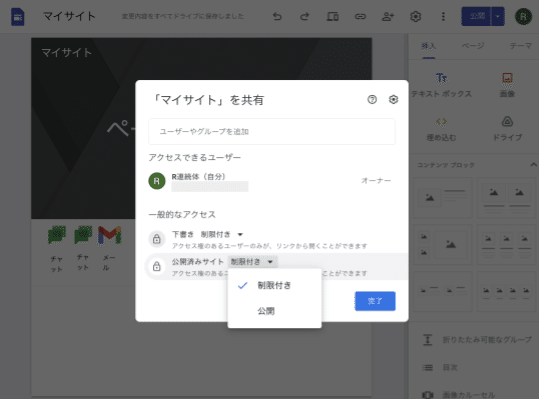Switch to the テーマ tab
Viewport: 539px width, 399px height.
point(520,46)
